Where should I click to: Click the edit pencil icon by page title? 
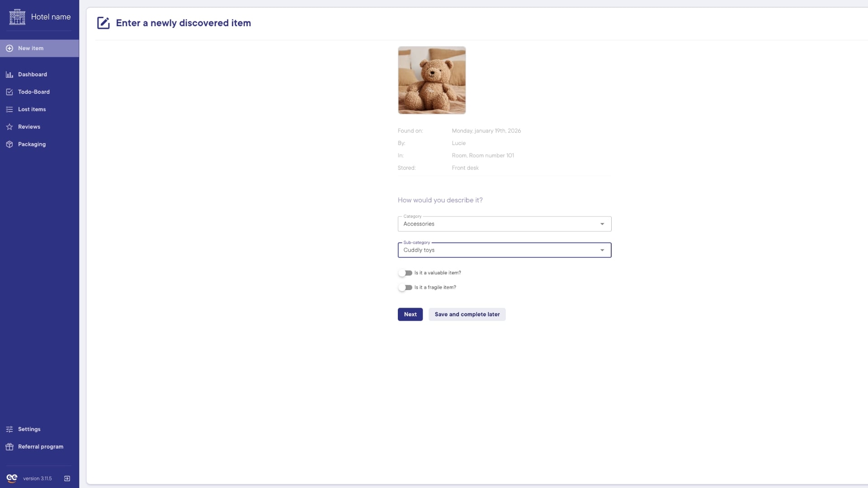point(103,23)
